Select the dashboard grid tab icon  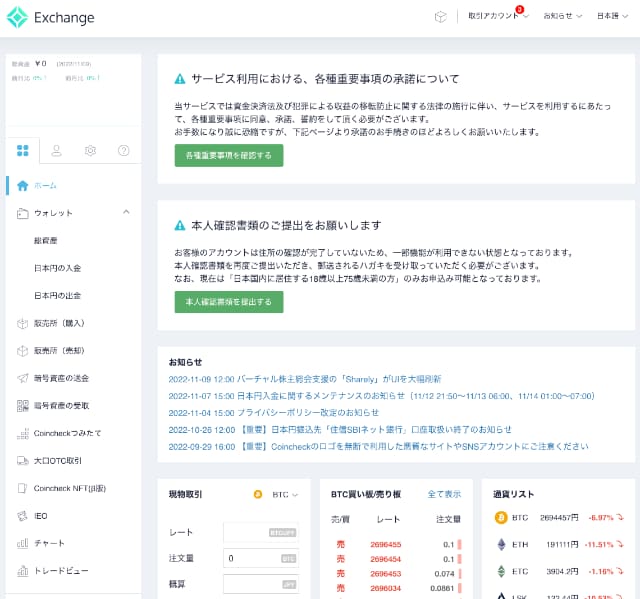(x=23, y=150)
